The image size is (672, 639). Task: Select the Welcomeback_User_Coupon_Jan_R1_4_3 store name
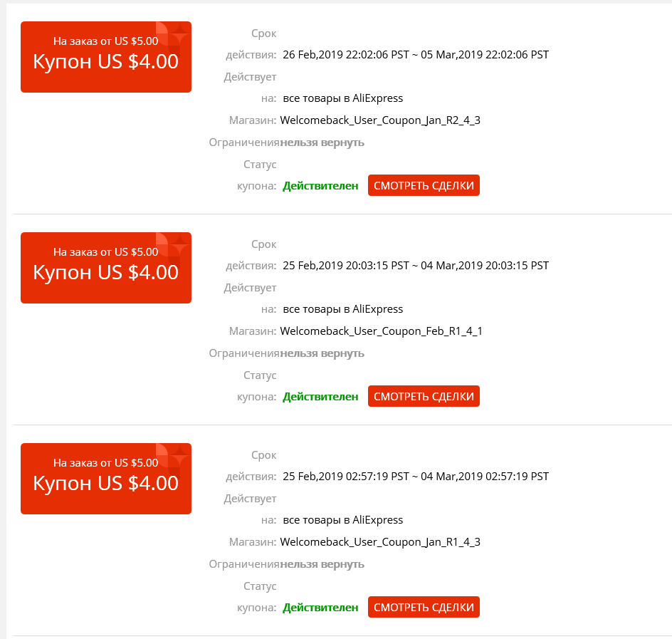click(380, 542)
